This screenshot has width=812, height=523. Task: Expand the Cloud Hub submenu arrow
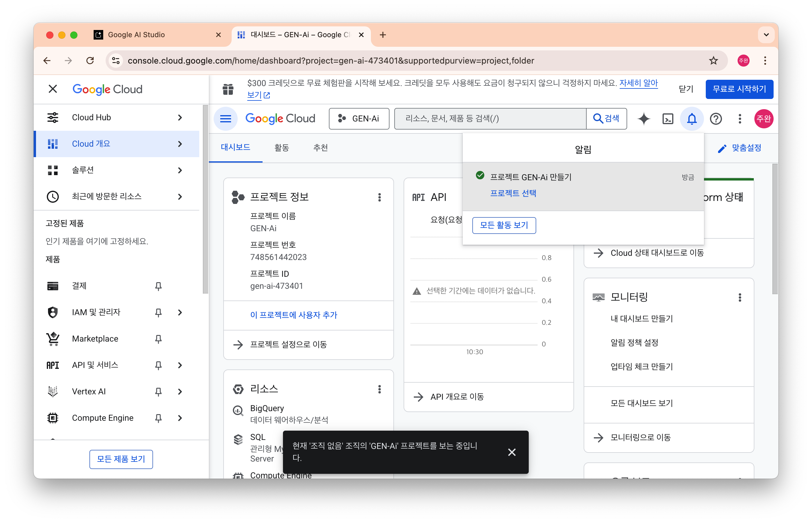pos(180,118)
